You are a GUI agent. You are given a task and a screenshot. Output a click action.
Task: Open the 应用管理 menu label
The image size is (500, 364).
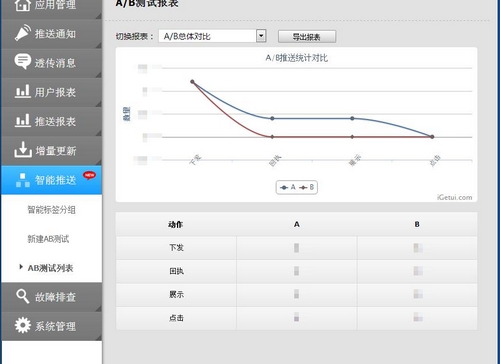tap(55, 5)
